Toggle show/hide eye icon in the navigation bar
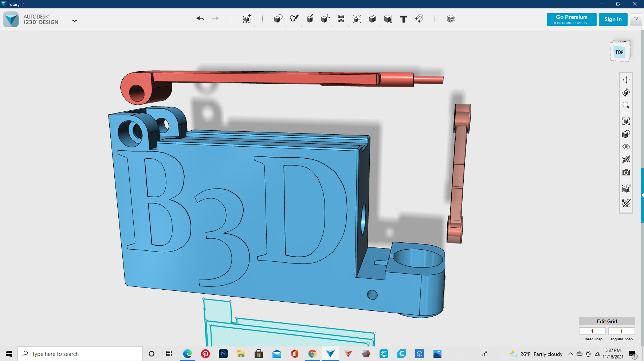 [x=626, y=147]
